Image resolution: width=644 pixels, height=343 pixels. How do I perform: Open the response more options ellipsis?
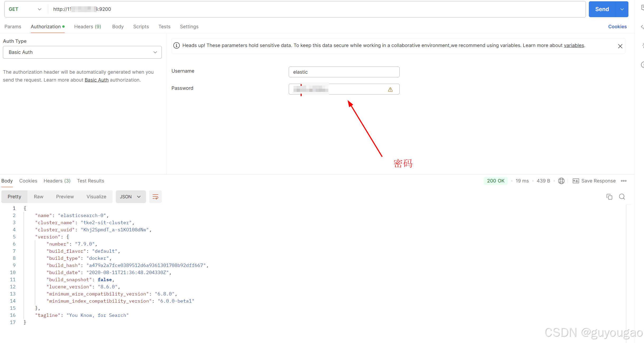623,181
